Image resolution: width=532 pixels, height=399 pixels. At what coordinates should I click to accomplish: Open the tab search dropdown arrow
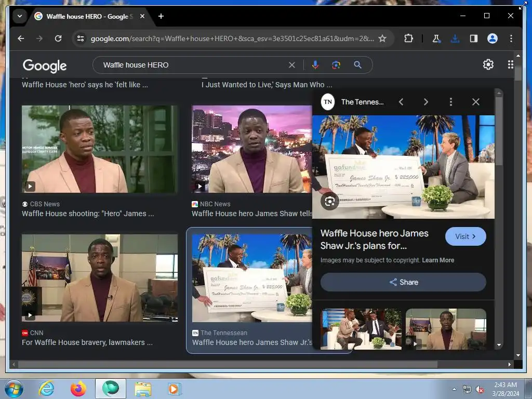pos(20,16)
